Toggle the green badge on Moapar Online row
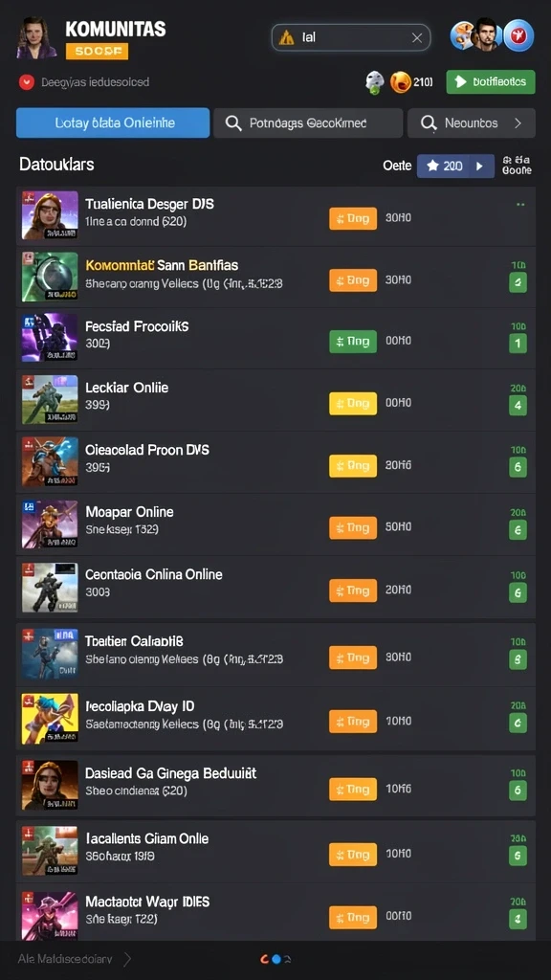This screenshot has width=551, height=980. click(518, 530)
